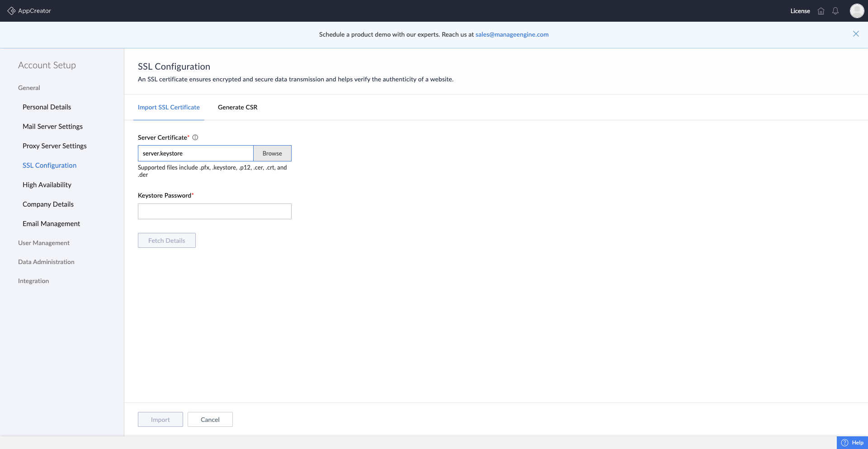Image resolution: width=868 pixels, height=449 pixels.
Task: Open Proxy Server Settings
Action: (54, 146)
